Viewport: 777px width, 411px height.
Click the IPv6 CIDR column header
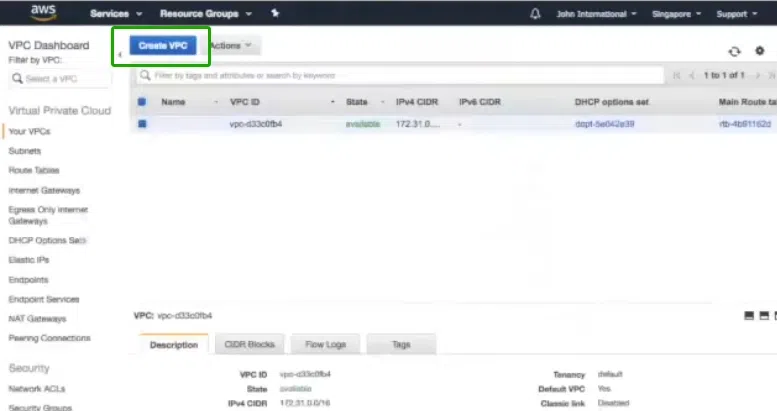[x=480, y=102]
